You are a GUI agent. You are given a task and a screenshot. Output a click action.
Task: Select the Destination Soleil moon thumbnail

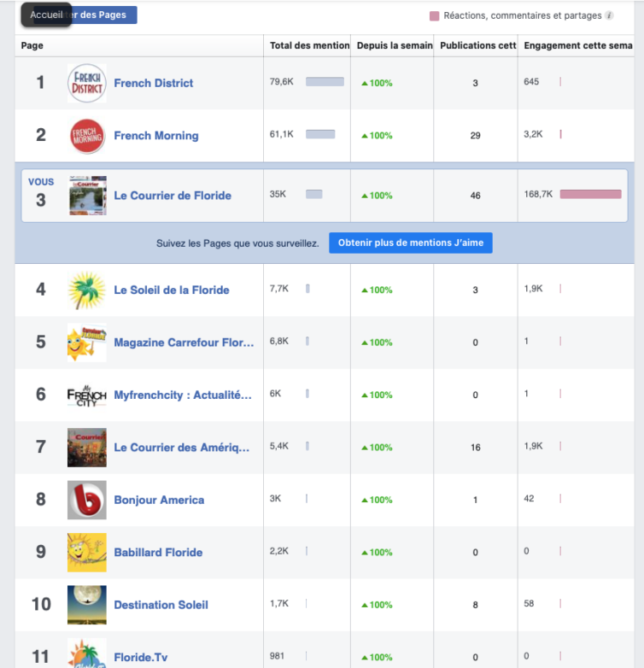pyautogui.click(x=86, y=605)
